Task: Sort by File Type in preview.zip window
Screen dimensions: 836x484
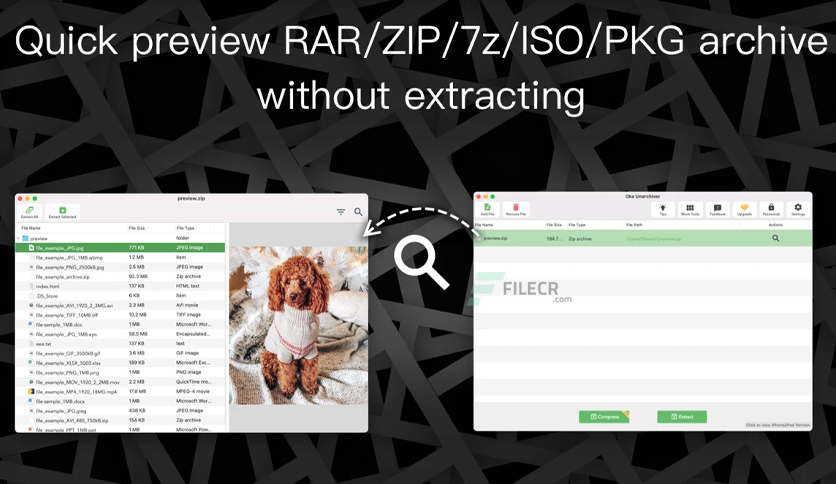Action: [185, 228]
